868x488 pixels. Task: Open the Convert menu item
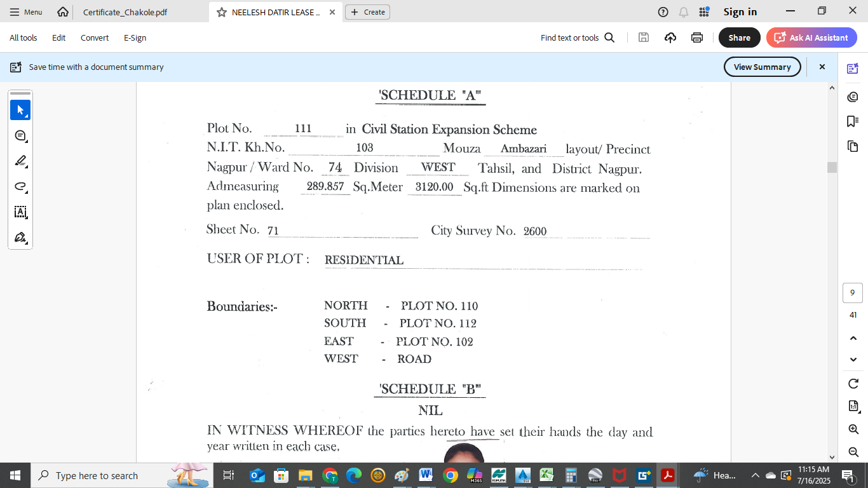(x=95, y=37)
